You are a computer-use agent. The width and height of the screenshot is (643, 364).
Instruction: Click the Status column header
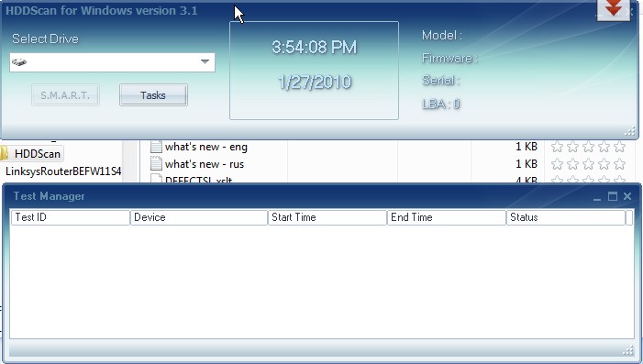point(566,217)
